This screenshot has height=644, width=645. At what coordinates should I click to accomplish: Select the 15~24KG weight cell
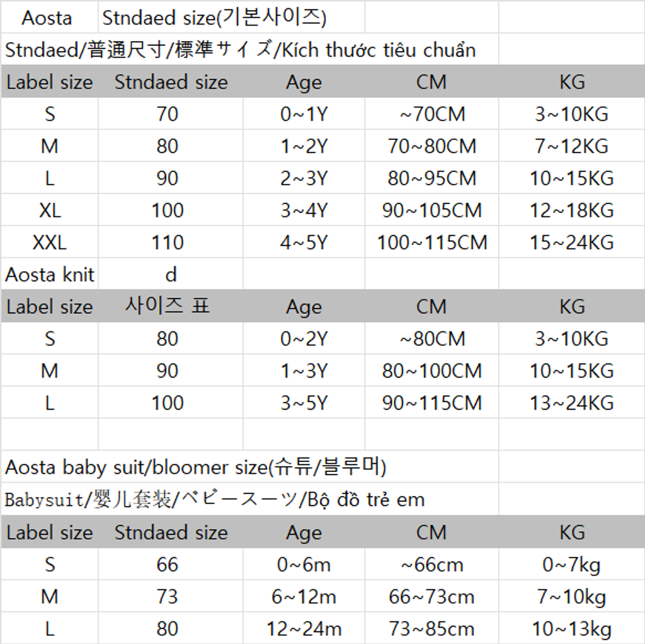[571, 243]
